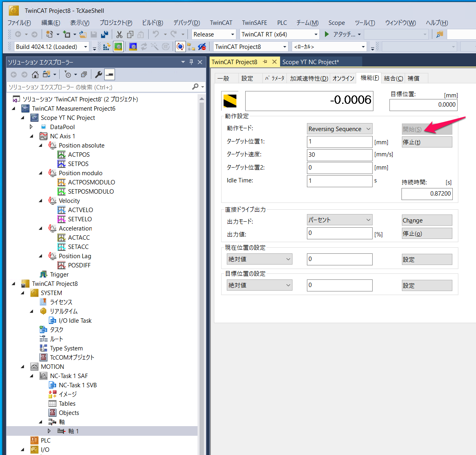Viewport: 476px width, 455px height.
Task: Click the 開始(S) start button
Action: coord(427,129)
